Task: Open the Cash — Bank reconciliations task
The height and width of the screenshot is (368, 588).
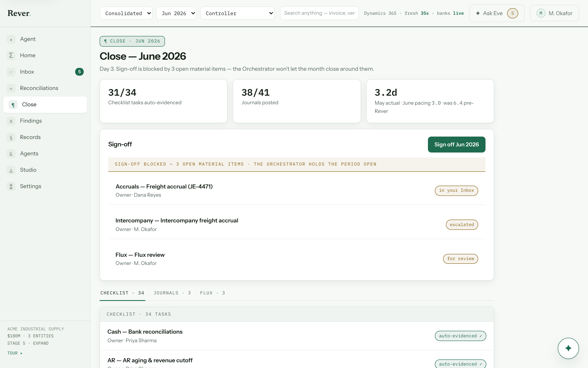Action: click(297, 336)
